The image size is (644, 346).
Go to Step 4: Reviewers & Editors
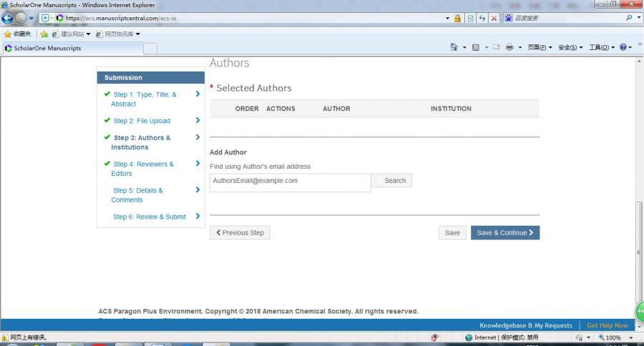[x=142, y=169]
